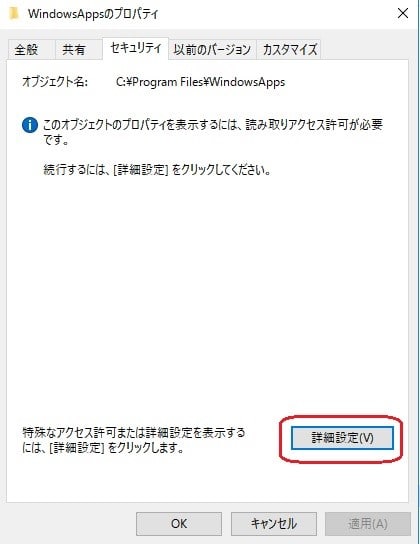The image size is (420, 544).
Task: Click the 詳細設定(V) button
Action: click(x=342, y=438)
